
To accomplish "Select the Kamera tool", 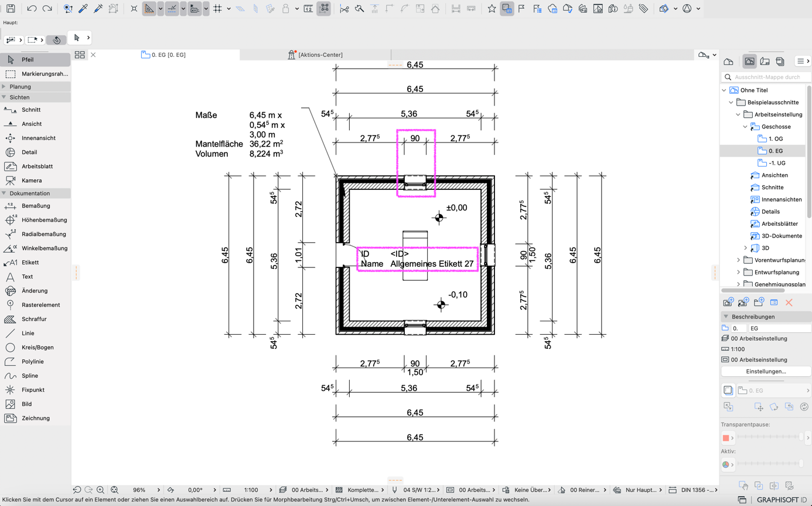I will [x=35, y=181].
